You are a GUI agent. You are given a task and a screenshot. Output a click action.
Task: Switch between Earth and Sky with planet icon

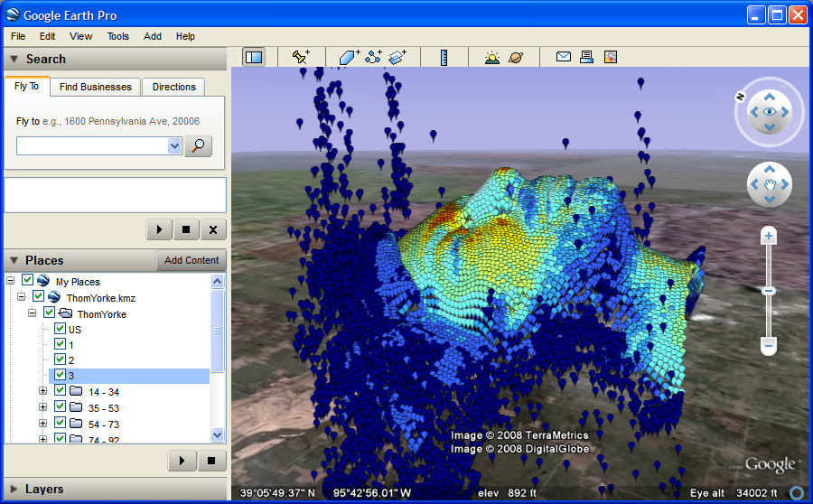pyautogui.click(x=516, y=57)
